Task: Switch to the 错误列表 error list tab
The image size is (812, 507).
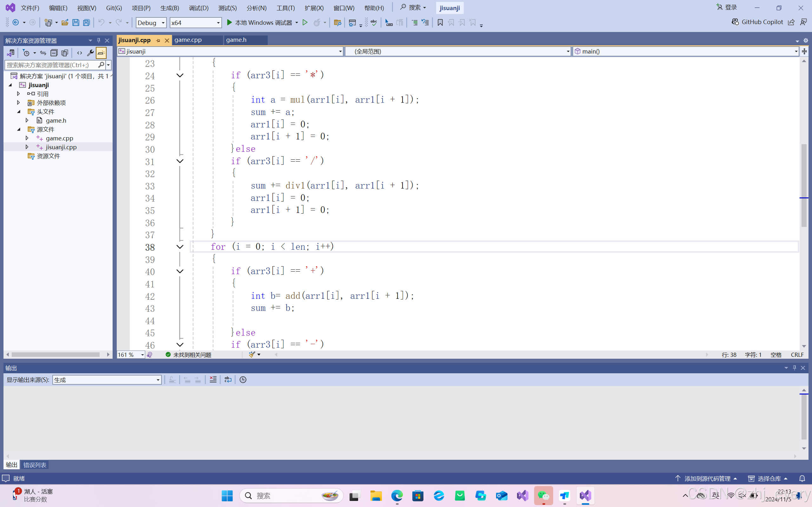Action: (x=35, y=465)
